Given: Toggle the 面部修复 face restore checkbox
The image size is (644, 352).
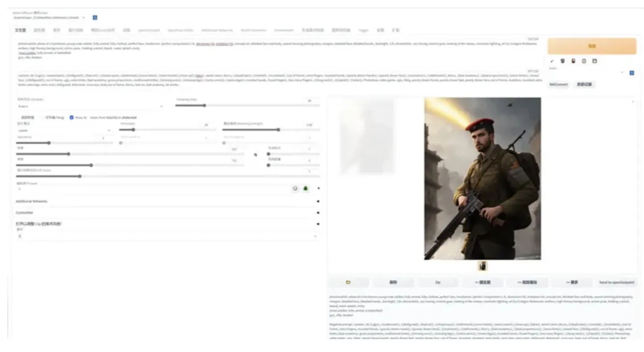Looking at the screenshot, I should point(18,118).
